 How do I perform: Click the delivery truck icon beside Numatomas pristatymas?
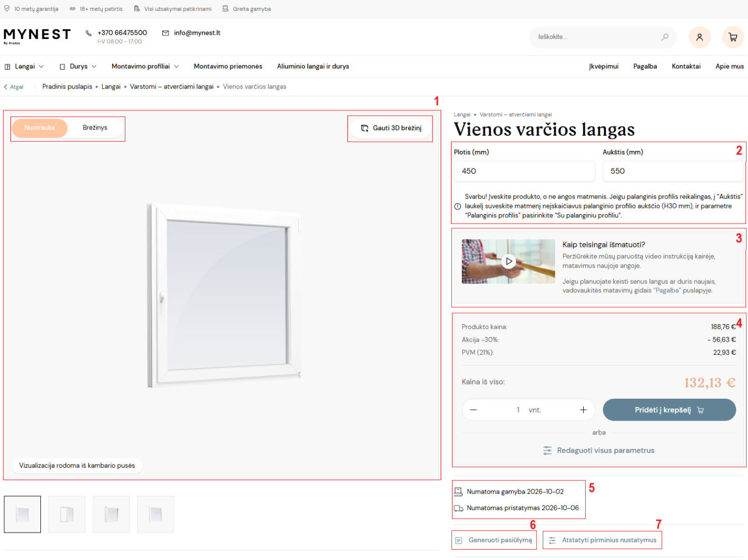459,508
